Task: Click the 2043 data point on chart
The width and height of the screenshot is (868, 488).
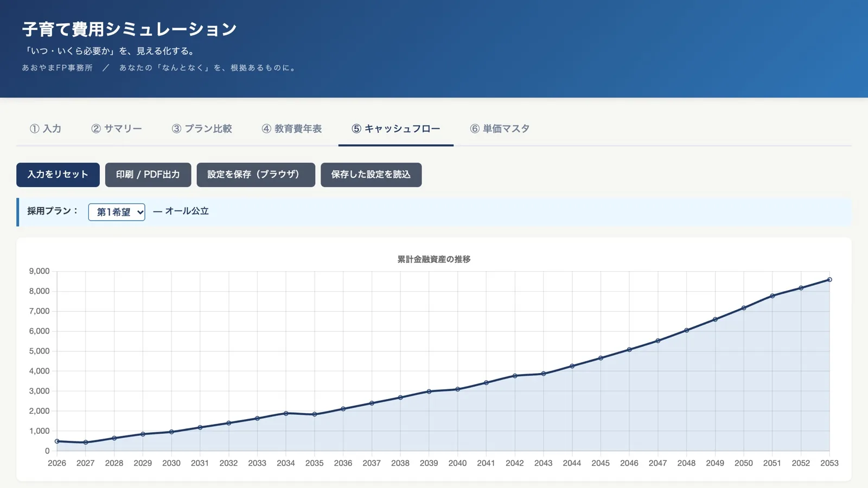Action: (x=544, y=374)
